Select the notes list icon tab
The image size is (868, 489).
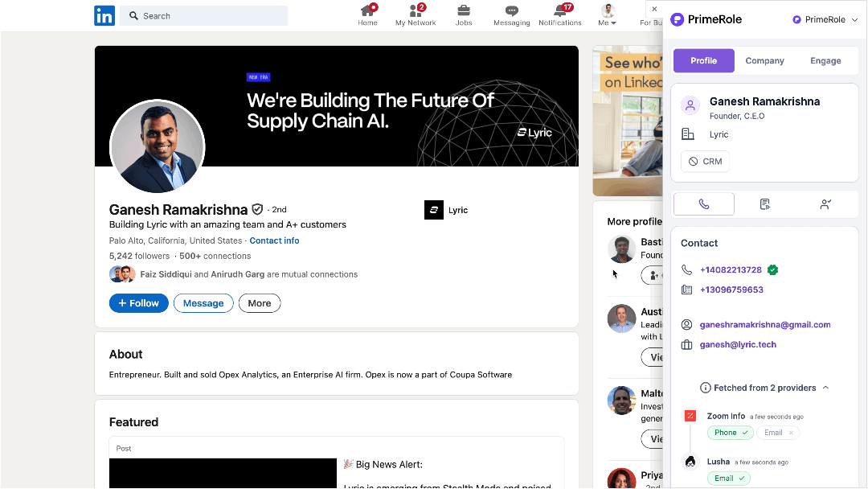click(765, 204)
